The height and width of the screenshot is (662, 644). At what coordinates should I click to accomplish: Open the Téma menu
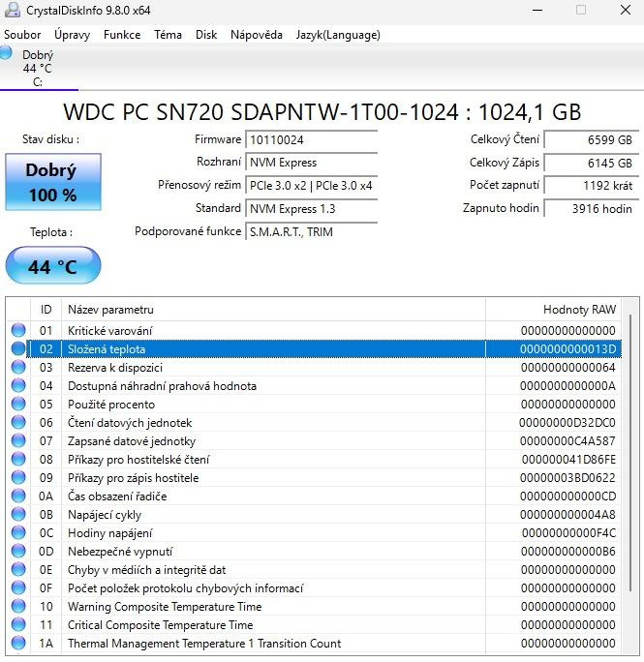pyautogui.click(x=168, y=35)
